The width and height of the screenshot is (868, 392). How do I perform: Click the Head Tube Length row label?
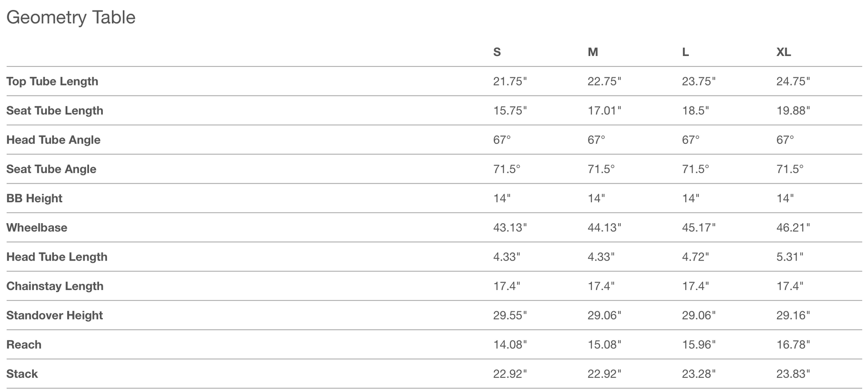pyautogui.click(x=57, y=257)
